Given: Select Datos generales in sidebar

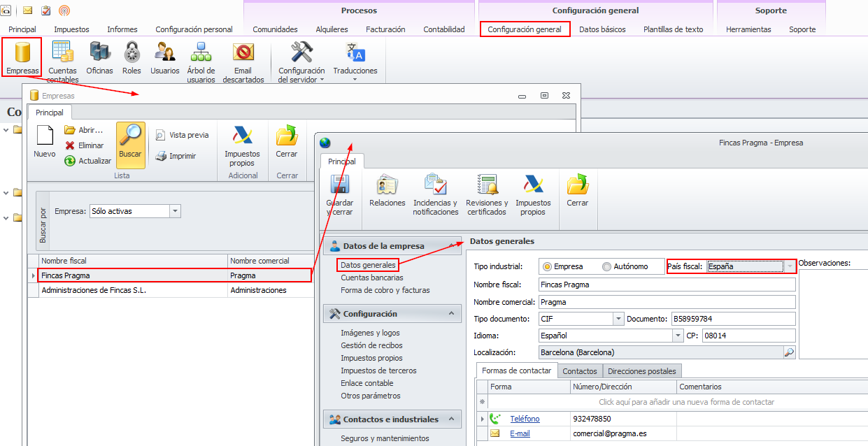Looking at the screenshot, I should coord(368,265).
